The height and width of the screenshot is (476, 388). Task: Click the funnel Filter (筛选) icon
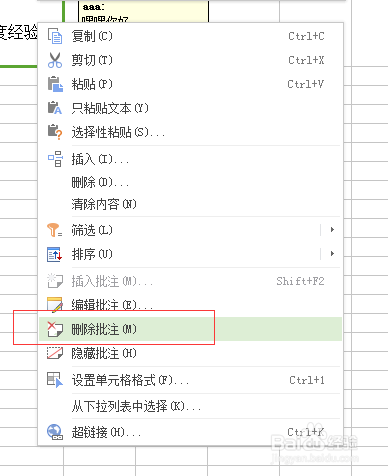(55, 230)
